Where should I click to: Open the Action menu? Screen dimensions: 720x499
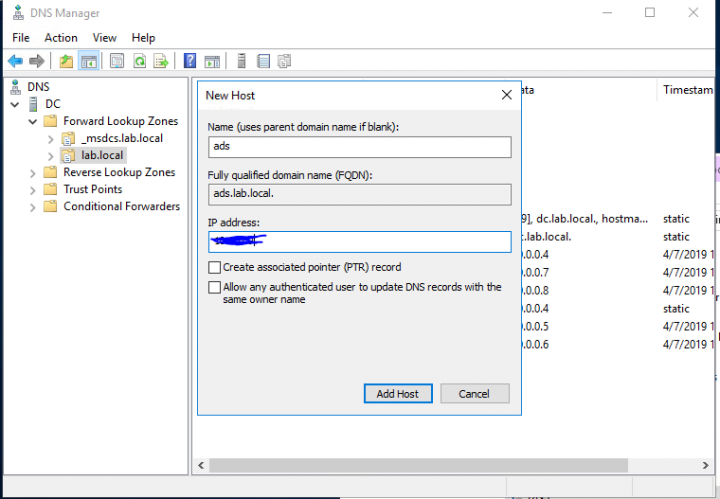(61, 37)
